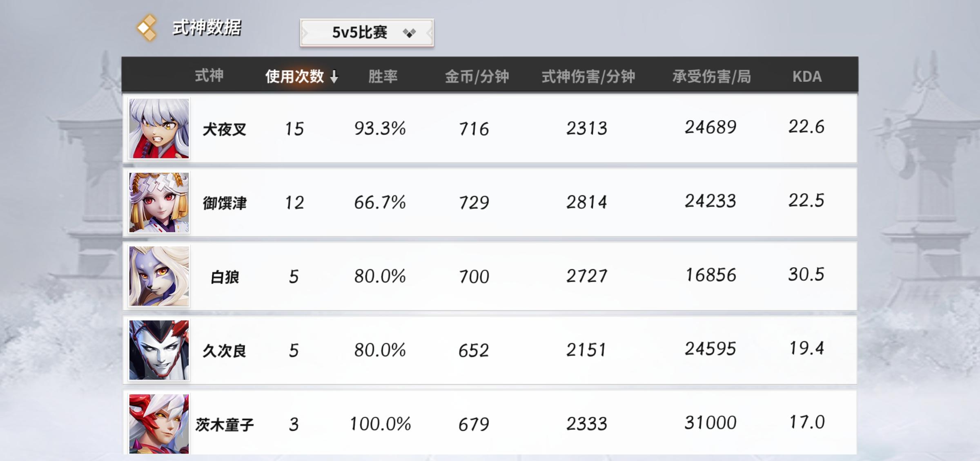Sort by 式神伤害/分钟 column header
This screenshot has width=980, height=461.
588,76
